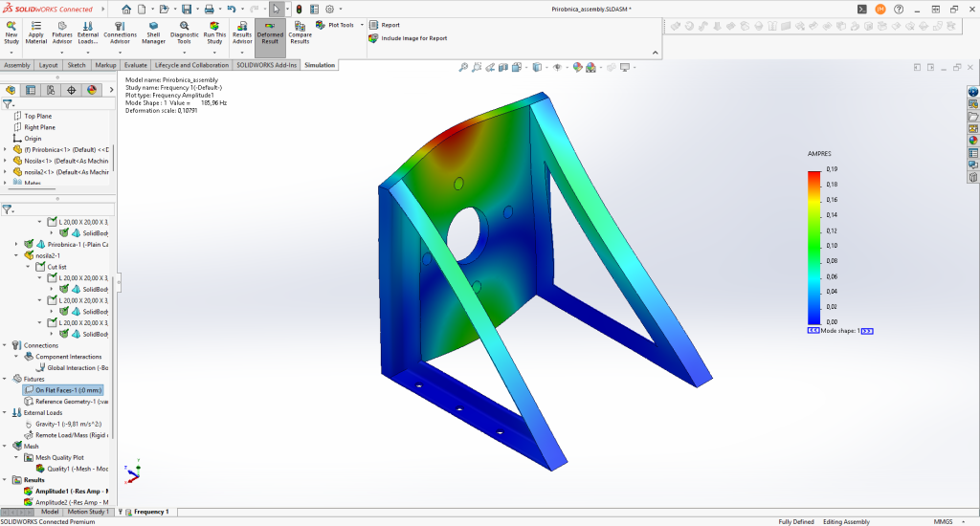Open Diagnostic Tools
The height and width of the screenshot is (526, 980).
pyautogui.click(x=185, y=33)
